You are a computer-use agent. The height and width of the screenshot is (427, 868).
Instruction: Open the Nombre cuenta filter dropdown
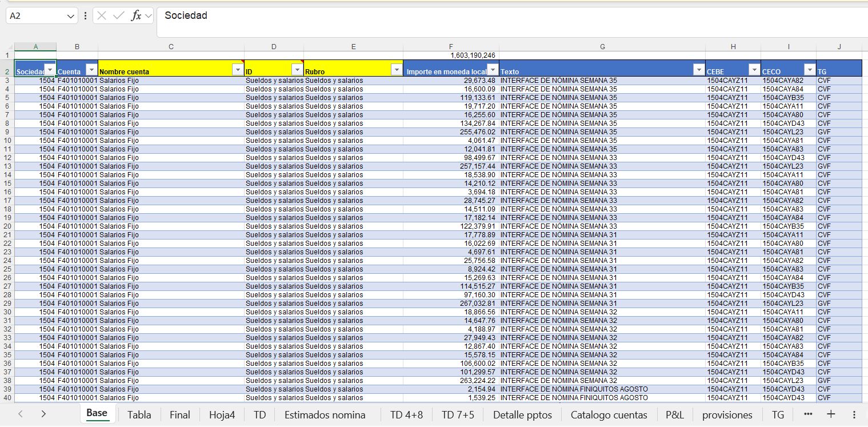click(x=238, y=70)
